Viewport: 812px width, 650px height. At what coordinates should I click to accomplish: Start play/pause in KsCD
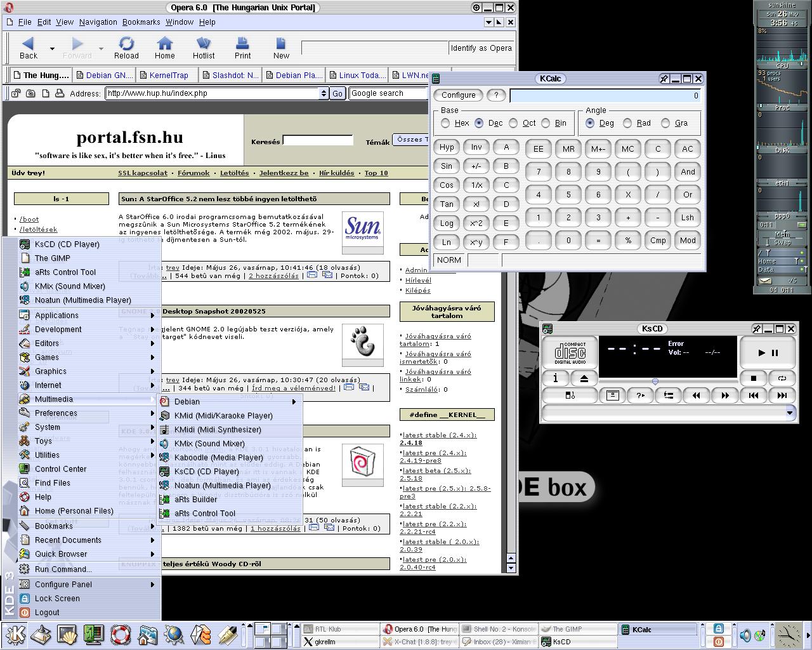[x=768, y=353]
